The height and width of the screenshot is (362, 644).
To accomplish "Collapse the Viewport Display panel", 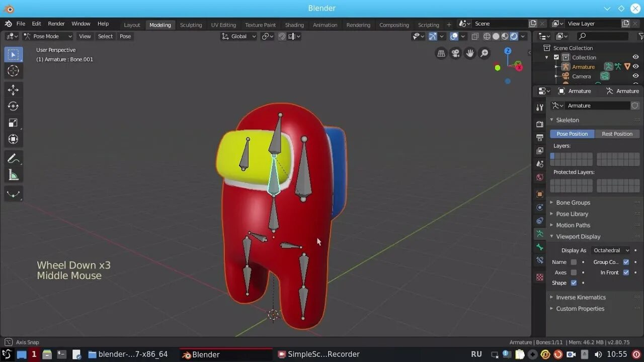I will coord(578,236).
